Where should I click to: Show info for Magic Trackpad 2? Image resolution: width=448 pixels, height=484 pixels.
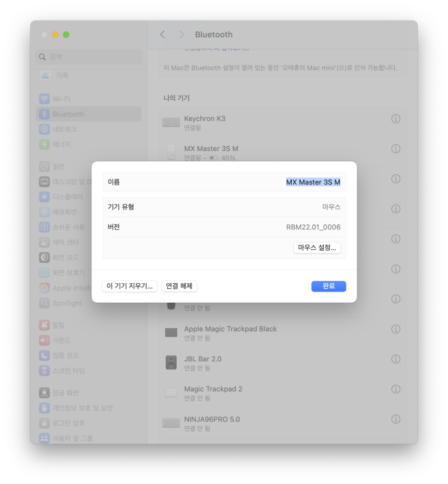(x=396, y=389)
